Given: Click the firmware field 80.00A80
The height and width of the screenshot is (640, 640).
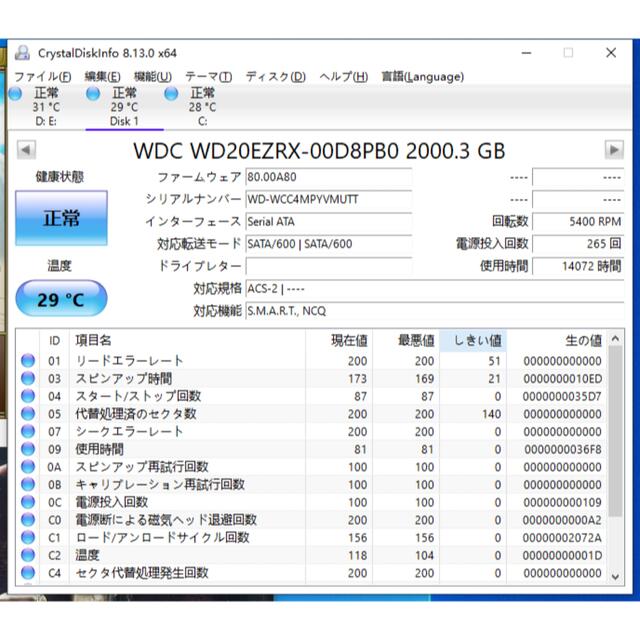Looking at the screenshot, I should (x=329, y=177).
